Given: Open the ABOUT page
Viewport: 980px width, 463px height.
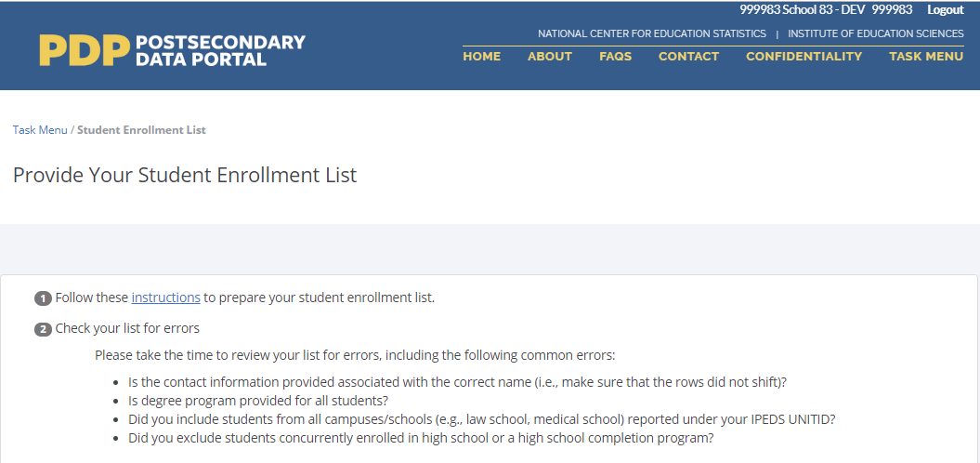Looking at the screenshot, I should 550,57.
